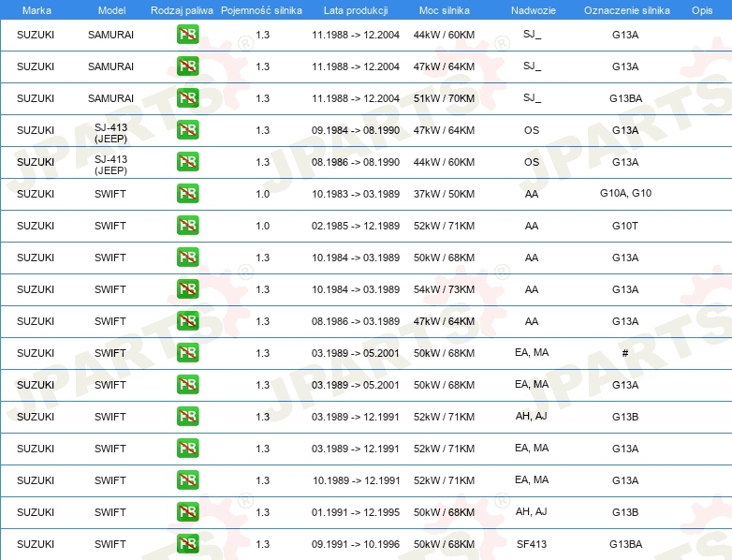The image size is (732, 560).
Task: Click 1.0 capacity in the G10T row
Action: 263,226
